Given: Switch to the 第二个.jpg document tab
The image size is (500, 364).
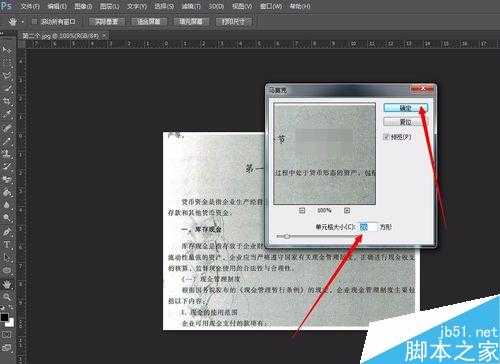Looking at the screenshot, I should coord(61,35).
